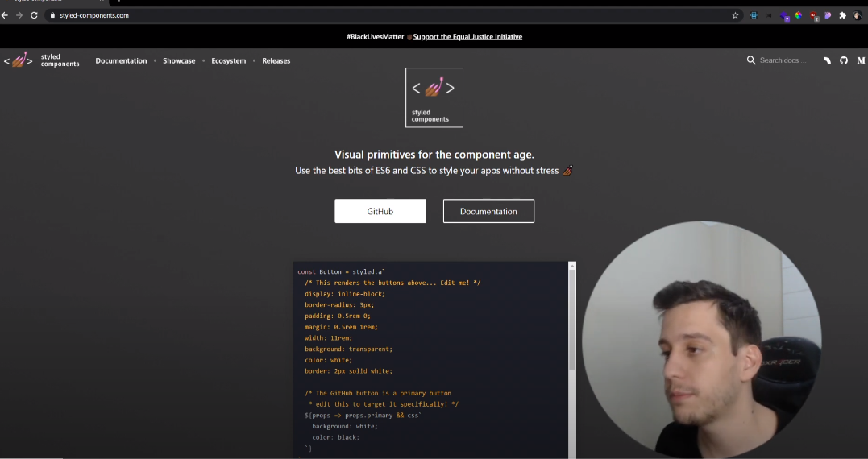Focus the Search docs field
This screenshot has height=459, width=868.
[x=783, y=60]
